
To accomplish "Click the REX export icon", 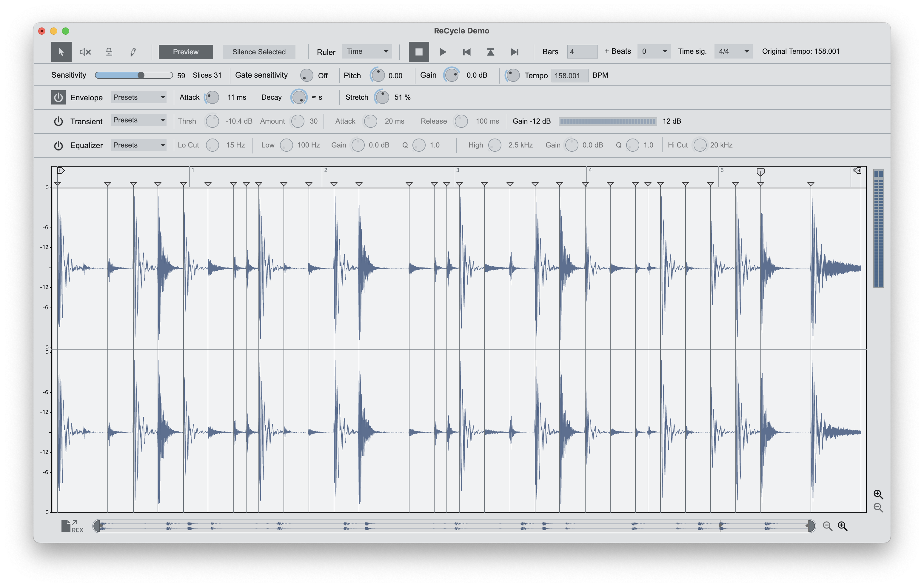I will 72,526.
